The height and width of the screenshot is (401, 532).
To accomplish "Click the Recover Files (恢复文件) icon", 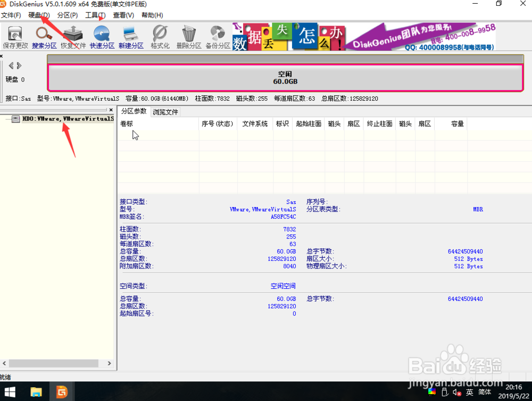I will point(73,37).
